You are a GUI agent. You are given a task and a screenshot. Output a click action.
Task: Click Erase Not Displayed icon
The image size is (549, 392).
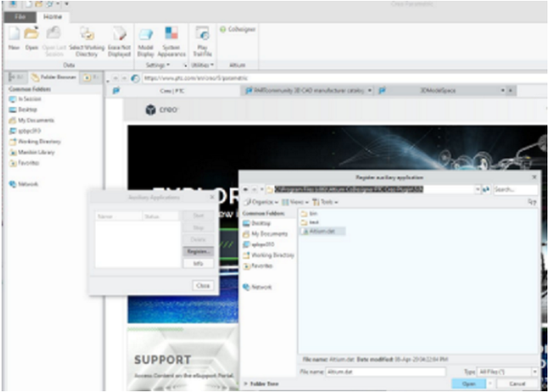[120, 34]
